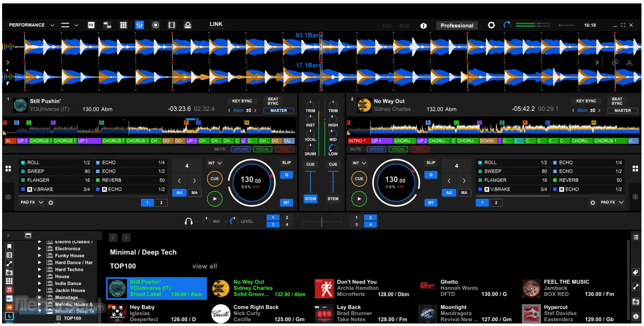The image size is (644, 326).
Task: Select the Don't Need You track thumbnail
Action: click(325, 289)
